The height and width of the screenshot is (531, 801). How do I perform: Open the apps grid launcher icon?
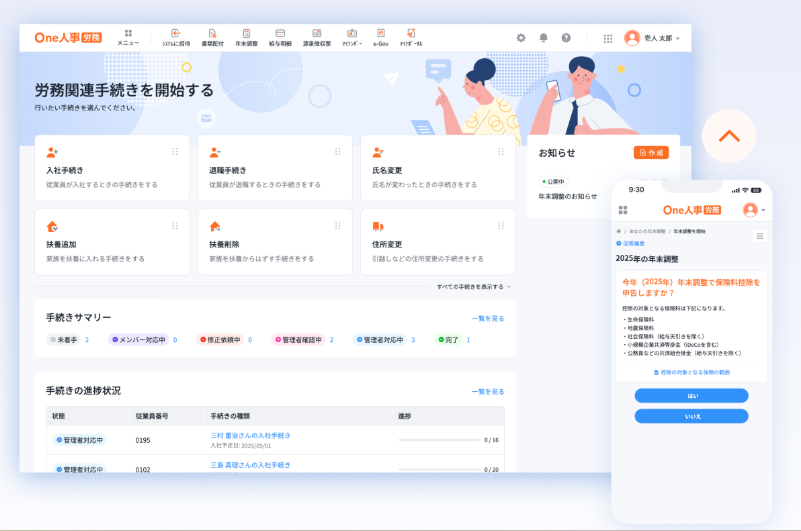pos(608,38)
